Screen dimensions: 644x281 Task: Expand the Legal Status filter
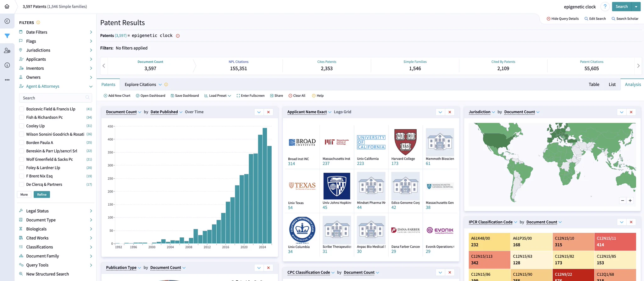coord(56,211)
